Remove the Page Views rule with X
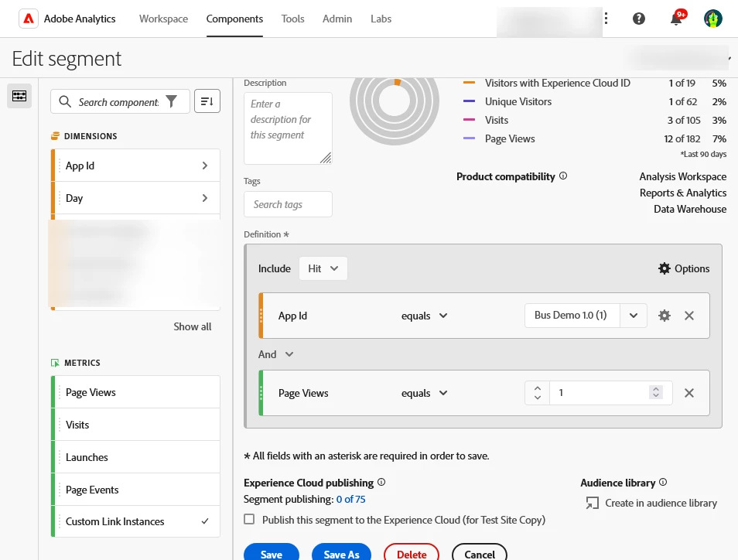Image resolution: width=738 pixels, height=560 pixels. pyautogui.click(x=689, y=393)
